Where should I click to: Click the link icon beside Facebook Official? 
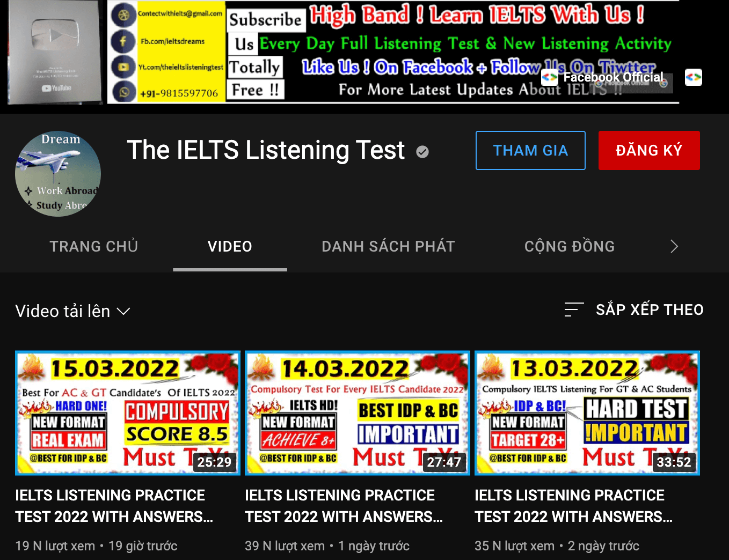[549, 78]
